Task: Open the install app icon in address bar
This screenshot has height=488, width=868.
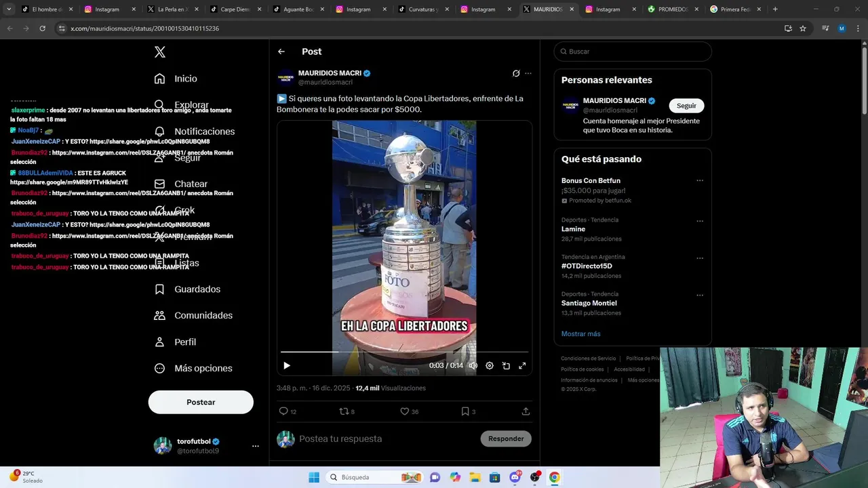Action: point(788,28)
